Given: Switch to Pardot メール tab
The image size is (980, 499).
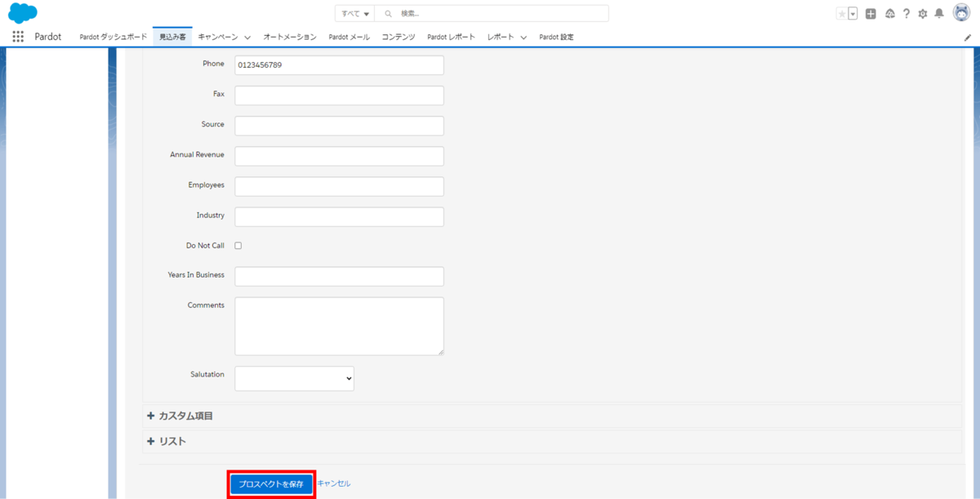Looking at the screenshot, I should coord(350,37).
